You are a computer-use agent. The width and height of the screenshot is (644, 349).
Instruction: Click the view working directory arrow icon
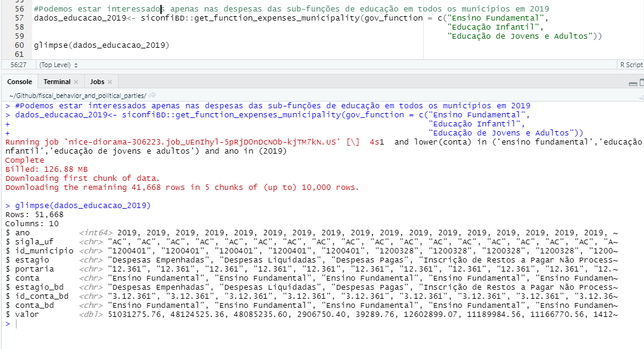click(153, 95)
